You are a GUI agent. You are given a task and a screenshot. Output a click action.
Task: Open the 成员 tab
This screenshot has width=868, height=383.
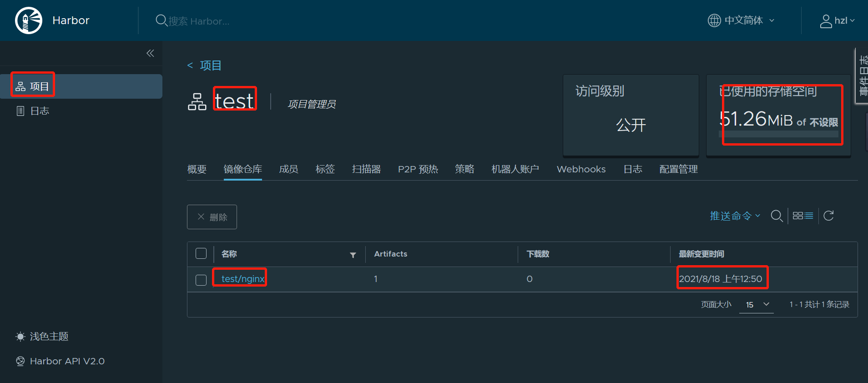[x=289, y=169]
